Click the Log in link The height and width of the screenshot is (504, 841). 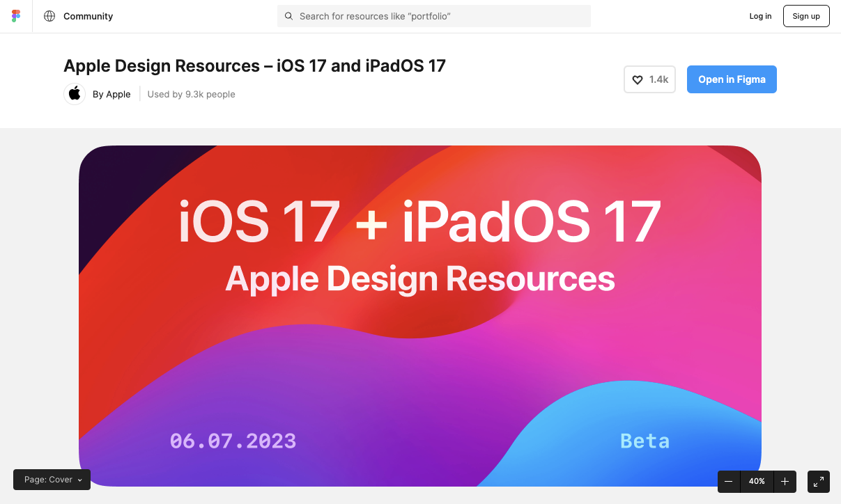(x=760, y=15)
